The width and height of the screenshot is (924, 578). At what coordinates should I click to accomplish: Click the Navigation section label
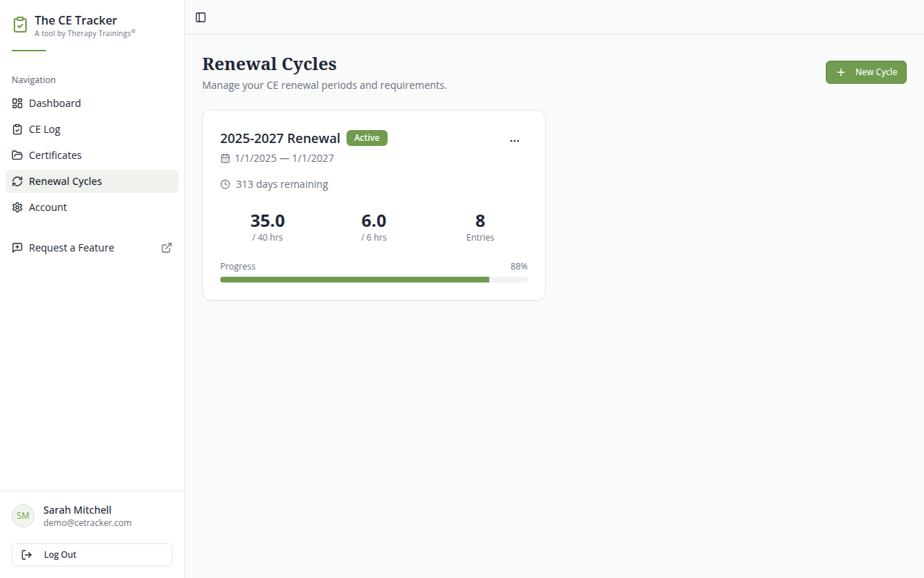click(34, 80)
